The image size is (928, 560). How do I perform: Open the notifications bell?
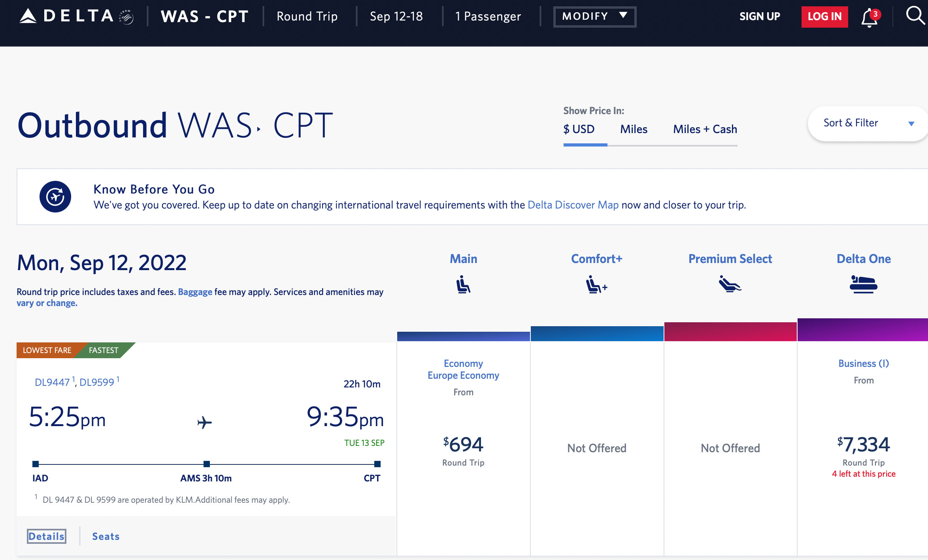[x=870, y=17]
